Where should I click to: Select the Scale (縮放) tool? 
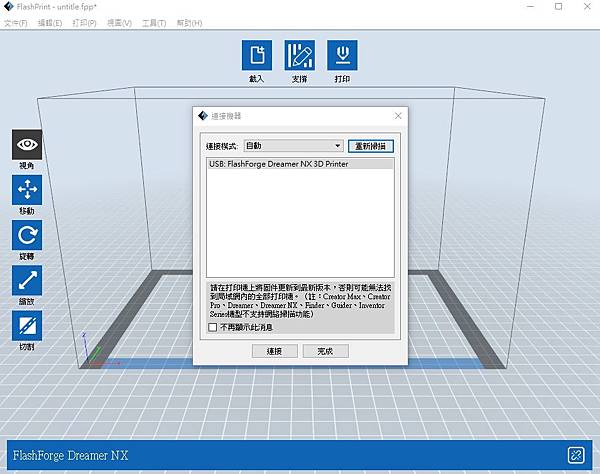(27, 280)
